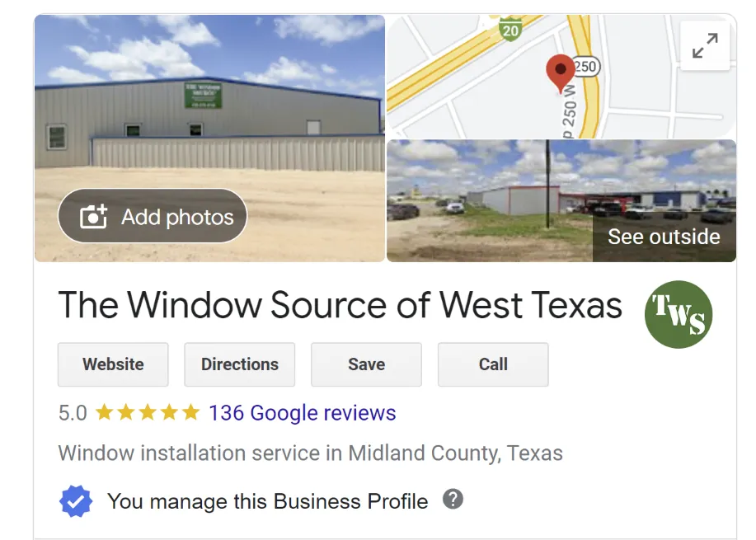Click the 250 route marker on map
The width and height of the screenshot is (756, 540).
(x=585, y=67)
